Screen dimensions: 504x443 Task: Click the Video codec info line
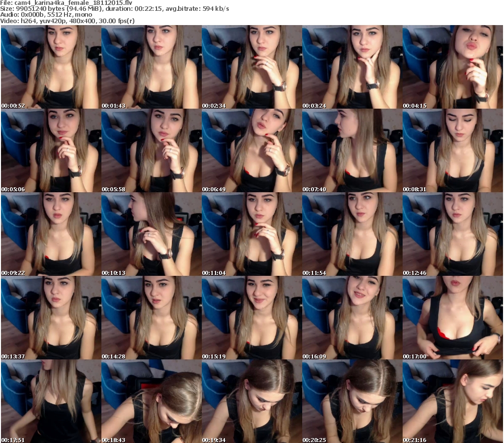tap(67, 21)
